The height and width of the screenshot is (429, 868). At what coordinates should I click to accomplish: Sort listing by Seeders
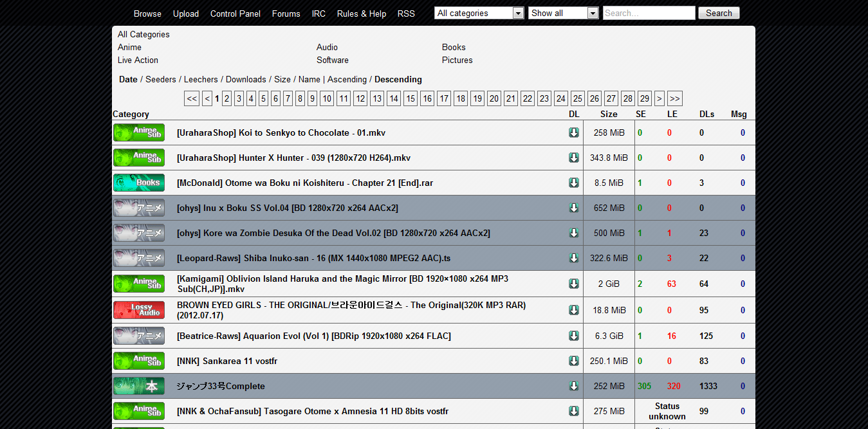tap(161, 80)
